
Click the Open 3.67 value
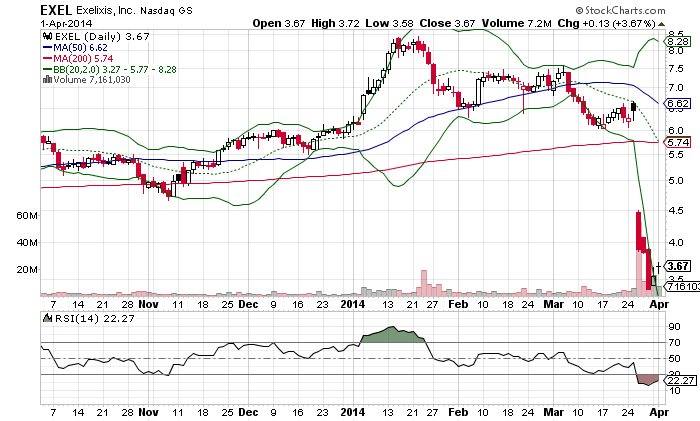tap(279, 23)
